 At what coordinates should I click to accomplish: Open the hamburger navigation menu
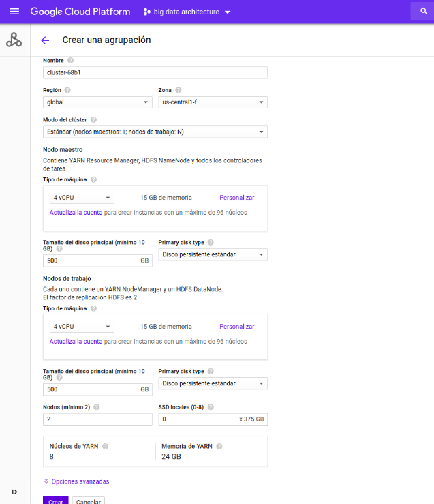[x=14, y=12]
